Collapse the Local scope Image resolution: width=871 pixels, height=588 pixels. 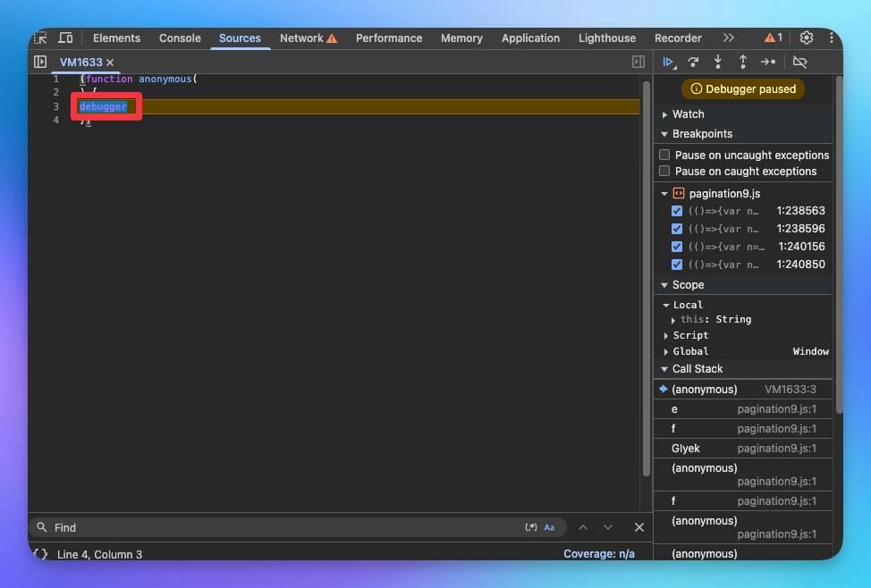tap(666, 305)
